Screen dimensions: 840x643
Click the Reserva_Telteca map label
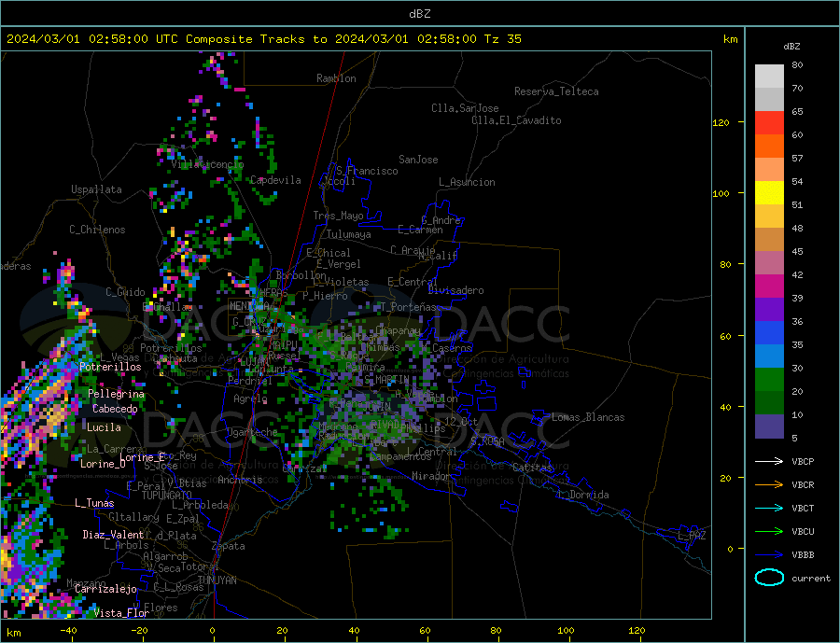(556, 91)
